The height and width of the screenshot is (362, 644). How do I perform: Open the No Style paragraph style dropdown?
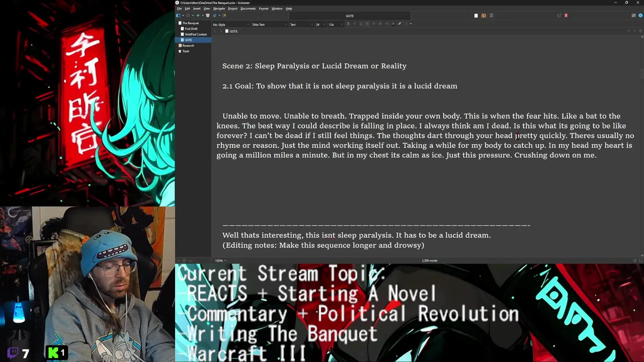pos(231,25)
